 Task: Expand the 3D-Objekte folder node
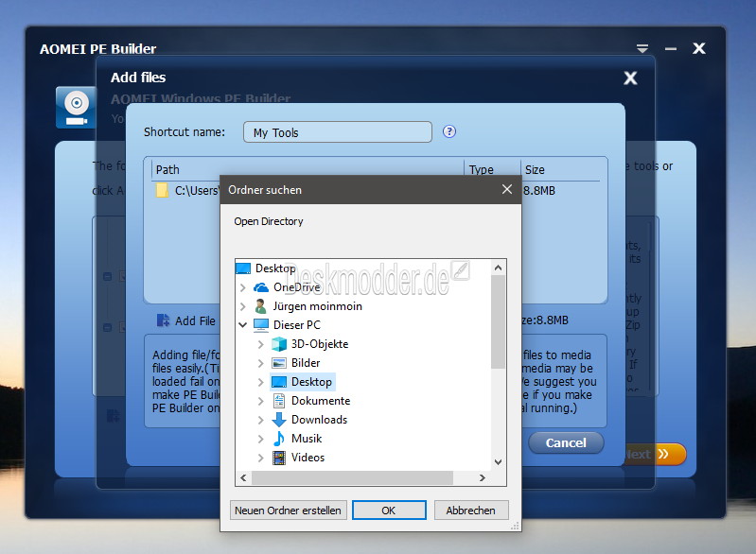(261, 344)
